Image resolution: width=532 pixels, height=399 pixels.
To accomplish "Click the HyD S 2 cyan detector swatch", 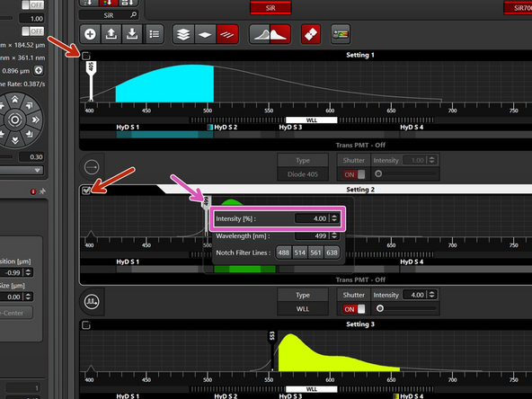I will [210, 128].
